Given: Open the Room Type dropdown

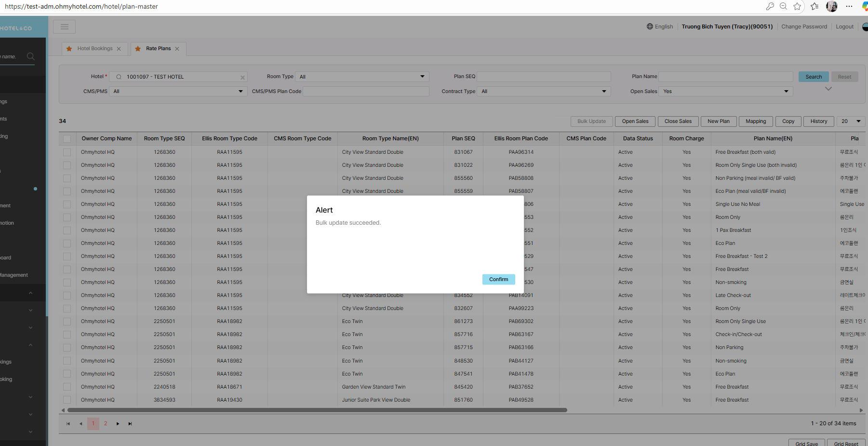Looking at the screenshot, I should (361, 77).
